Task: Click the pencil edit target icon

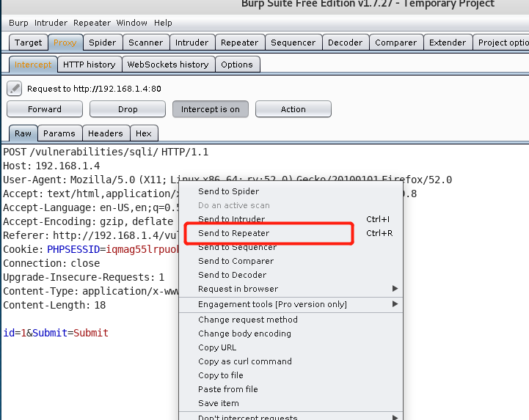Action: (14, 89)
